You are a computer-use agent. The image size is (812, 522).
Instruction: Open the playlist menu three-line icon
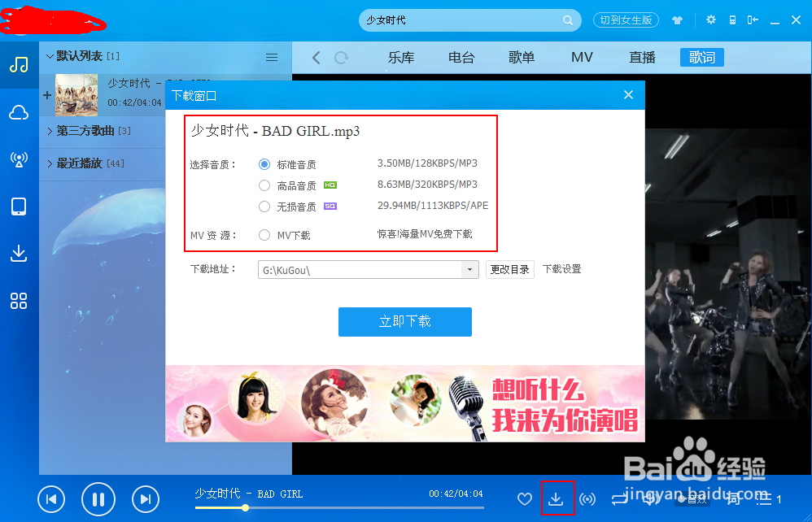pos(272,58)
